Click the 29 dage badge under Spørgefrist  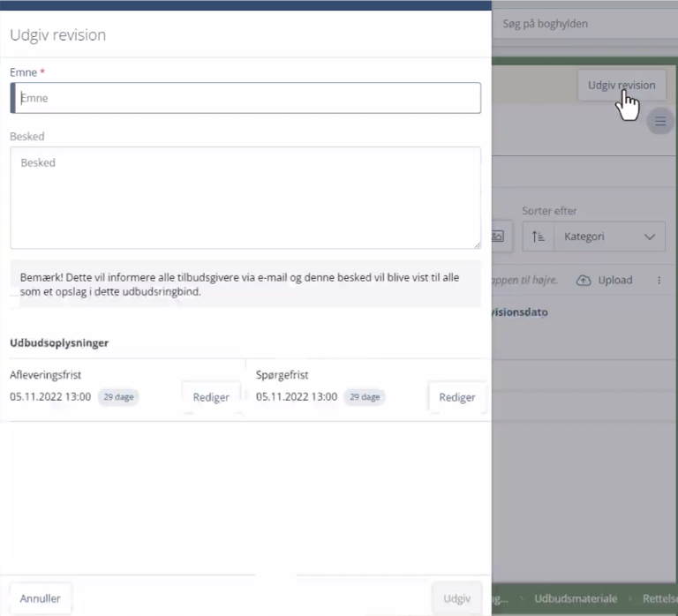pos(364,397)
